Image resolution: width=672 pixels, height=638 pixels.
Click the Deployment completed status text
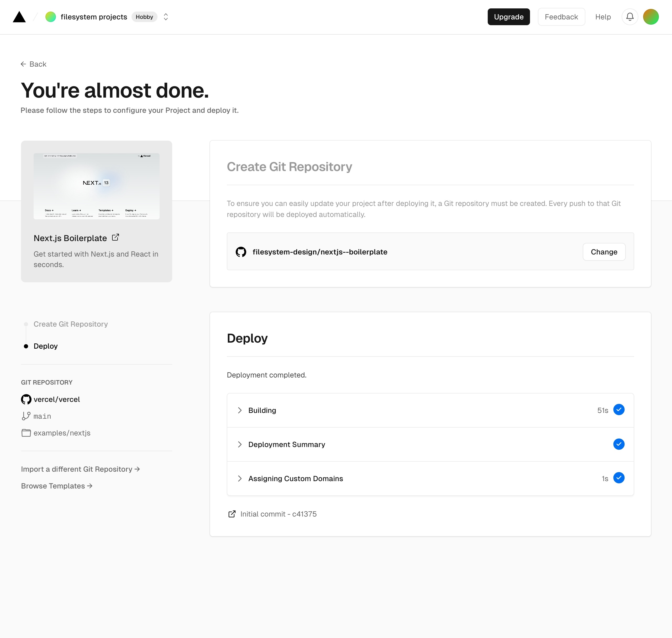pos(266,375)
